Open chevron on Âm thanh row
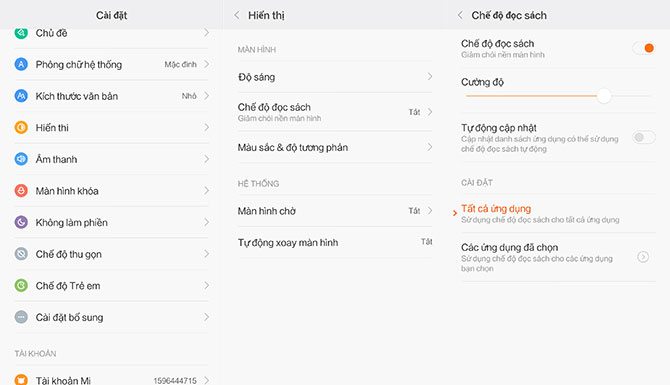This screenshot has width=670, height=385. (x=206, y=159)
